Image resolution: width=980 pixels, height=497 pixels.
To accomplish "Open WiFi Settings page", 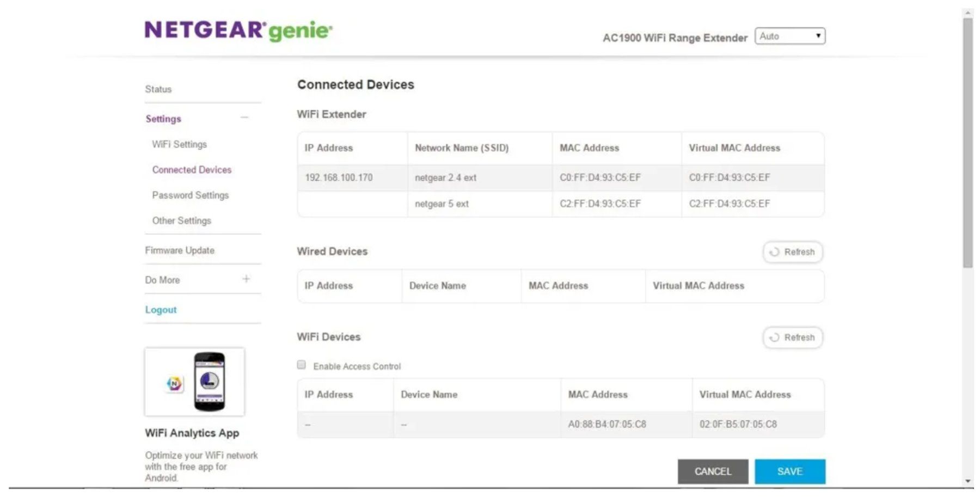I will pos(180,144).
